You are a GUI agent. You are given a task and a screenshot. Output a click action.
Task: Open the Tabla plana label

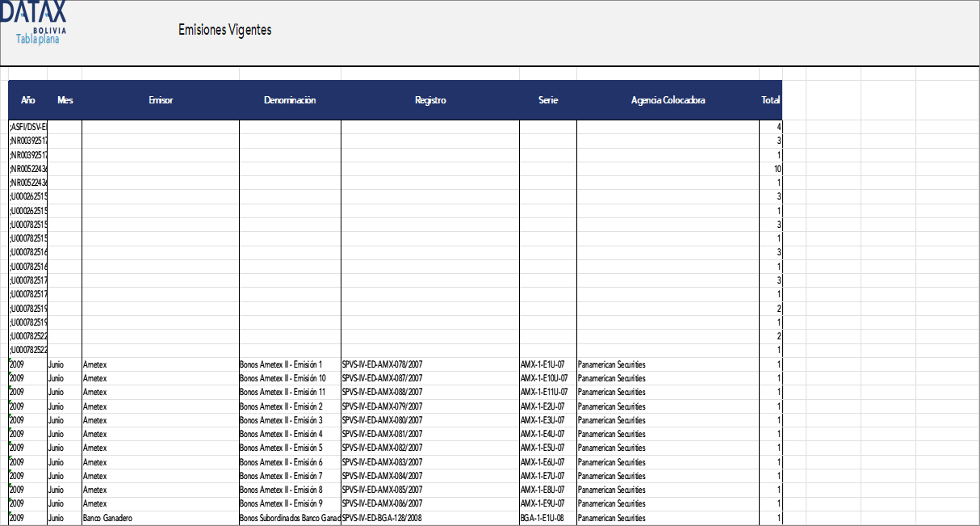(x=38, y=39)
